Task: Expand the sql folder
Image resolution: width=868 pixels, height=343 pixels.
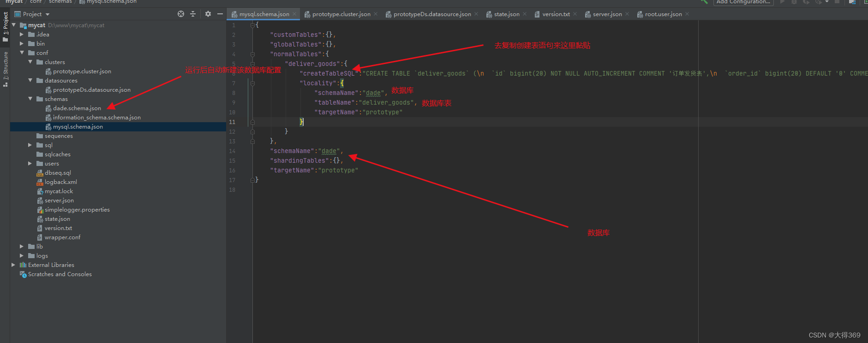Action: click(30, 145)
